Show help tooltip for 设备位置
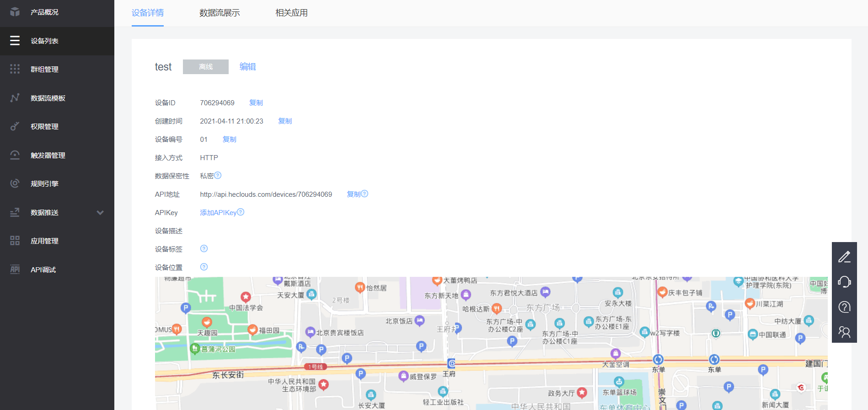Viewport: 868px width, 410px height. pyautogui.click(x=204, y=267)
